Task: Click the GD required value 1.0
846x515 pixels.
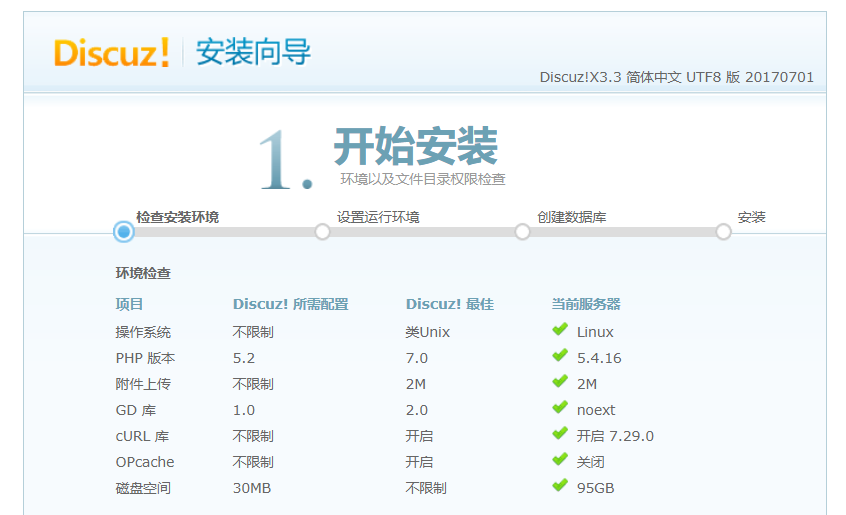Action: [x=244, y=410]
